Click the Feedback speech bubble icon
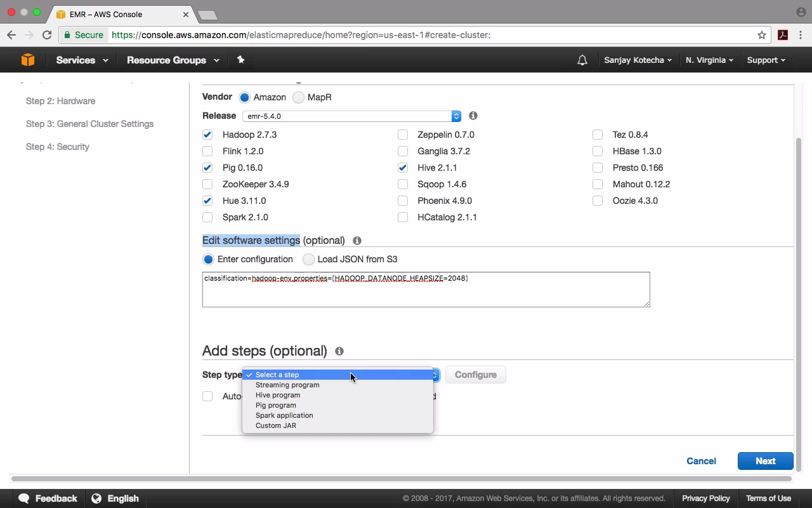 point(24,498)
